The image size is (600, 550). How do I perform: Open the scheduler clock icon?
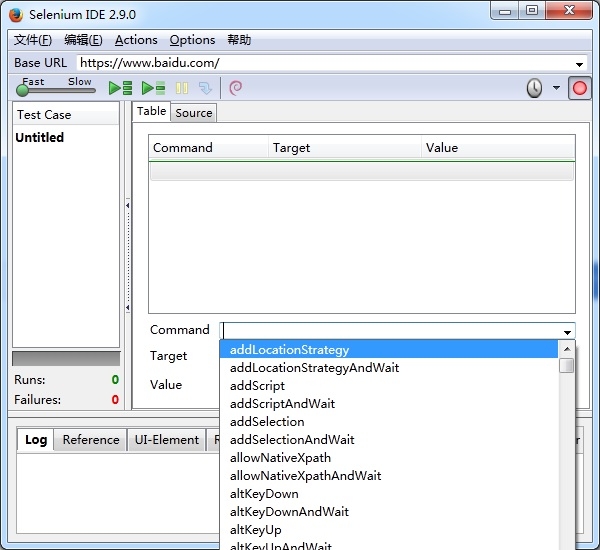(534, 88)
